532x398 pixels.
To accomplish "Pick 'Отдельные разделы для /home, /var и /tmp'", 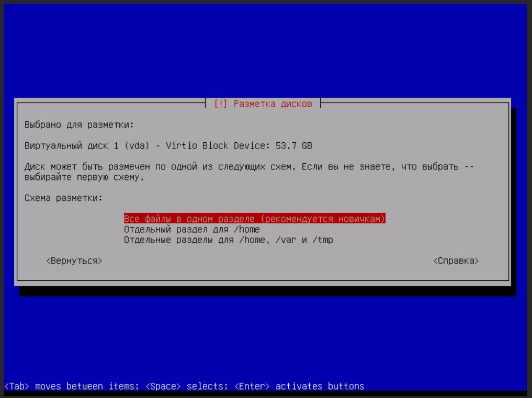I will (228, 240).
